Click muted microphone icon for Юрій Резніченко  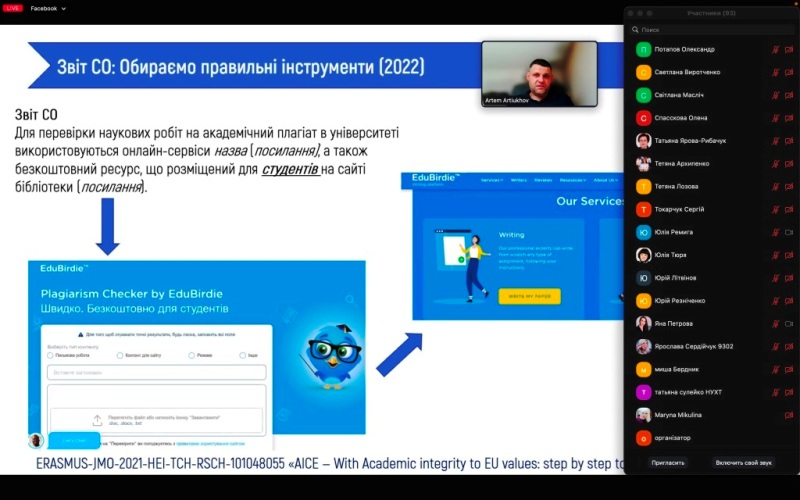click(775, 301)
